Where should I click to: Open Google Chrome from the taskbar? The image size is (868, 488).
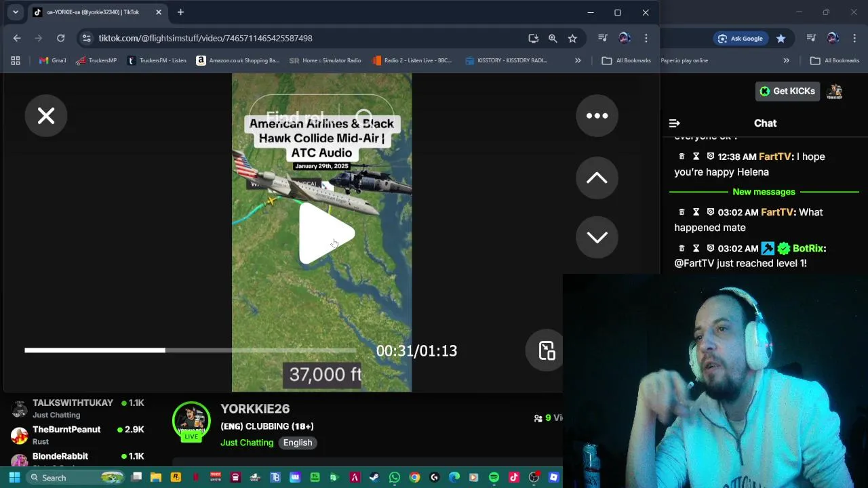point(414,477)
